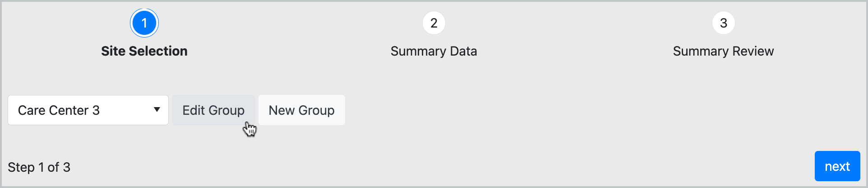Click the number 1 in the active step
Viewport: 868px width, 188px height.
point(144,23)
